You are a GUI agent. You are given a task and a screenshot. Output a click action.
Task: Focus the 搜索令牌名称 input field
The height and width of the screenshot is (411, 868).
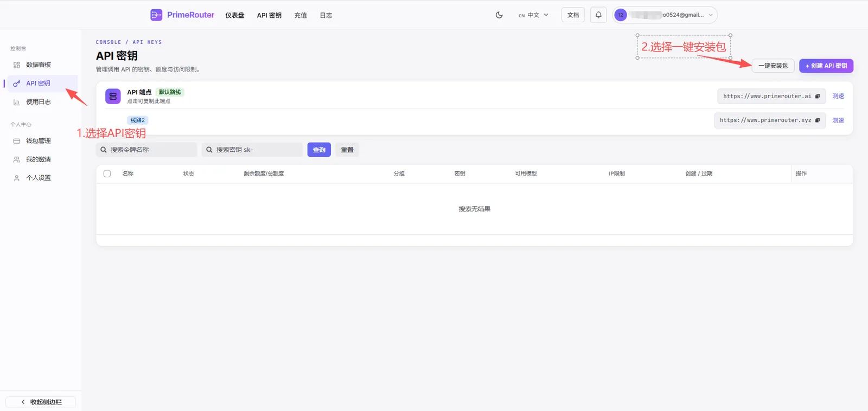pyautogui.click(x=146, y=150)
